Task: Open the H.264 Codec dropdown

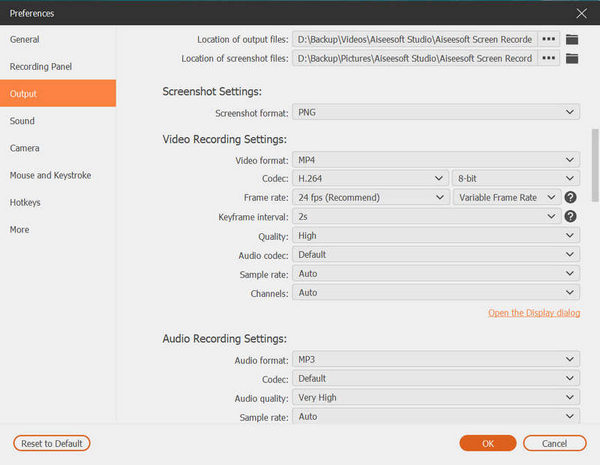Action: (370, 179)
